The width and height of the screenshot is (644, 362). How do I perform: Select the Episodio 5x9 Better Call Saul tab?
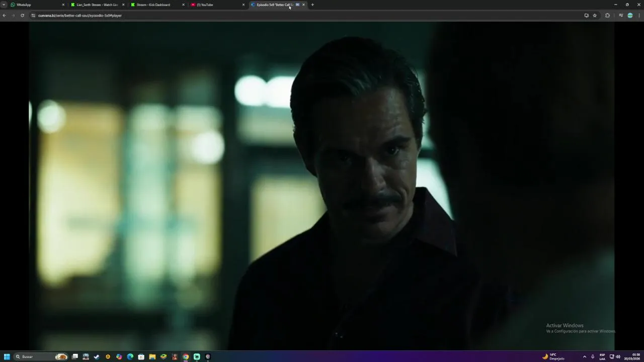278,5
